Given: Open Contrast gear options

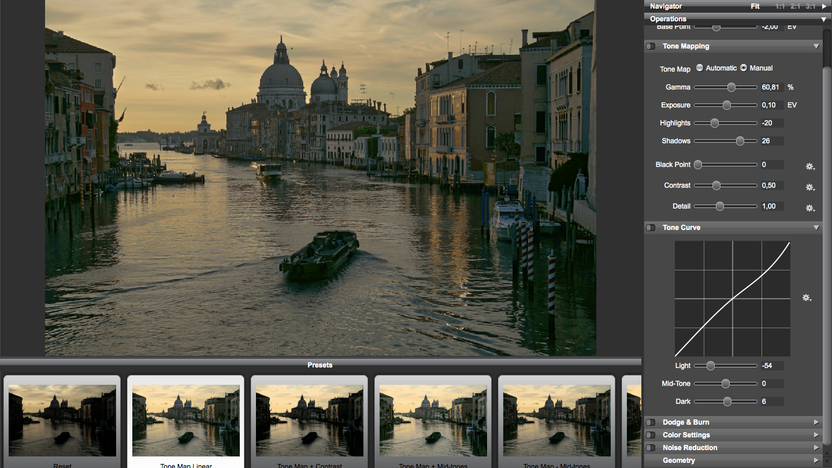Looking at the screenshot, I should 810,187.
